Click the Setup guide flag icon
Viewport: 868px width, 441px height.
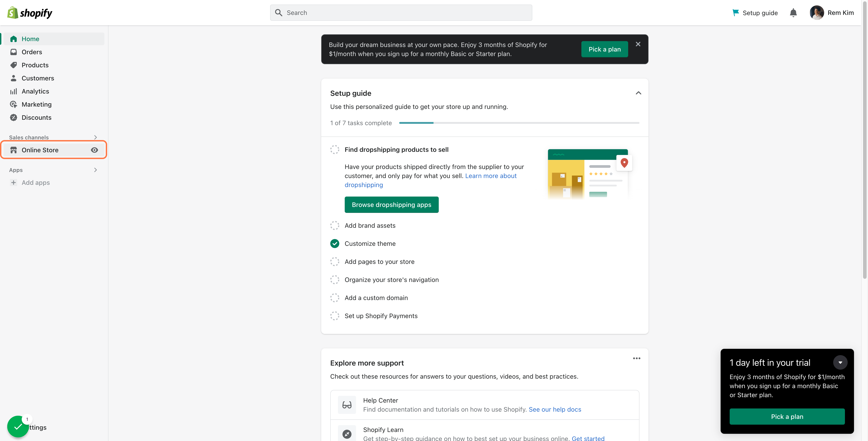click(x=736, y=13)
